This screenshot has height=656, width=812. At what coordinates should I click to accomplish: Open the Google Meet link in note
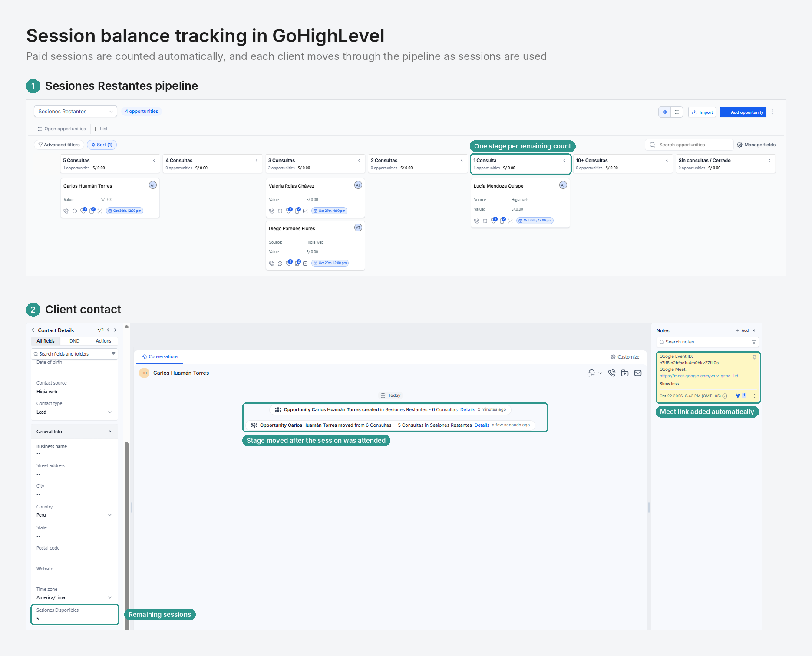point(699,376)
